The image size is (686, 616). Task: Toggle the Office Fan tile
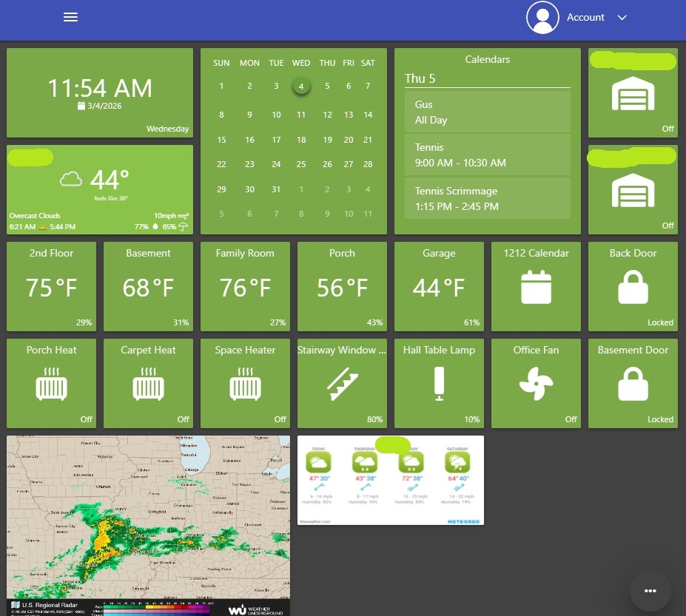(x=536, y=384)
